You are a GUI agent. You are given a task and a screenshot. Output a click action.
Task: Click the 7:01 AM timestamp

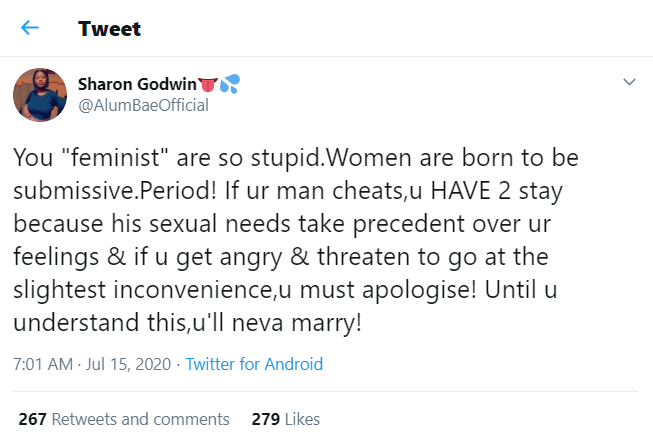click(x=43, y=363)
